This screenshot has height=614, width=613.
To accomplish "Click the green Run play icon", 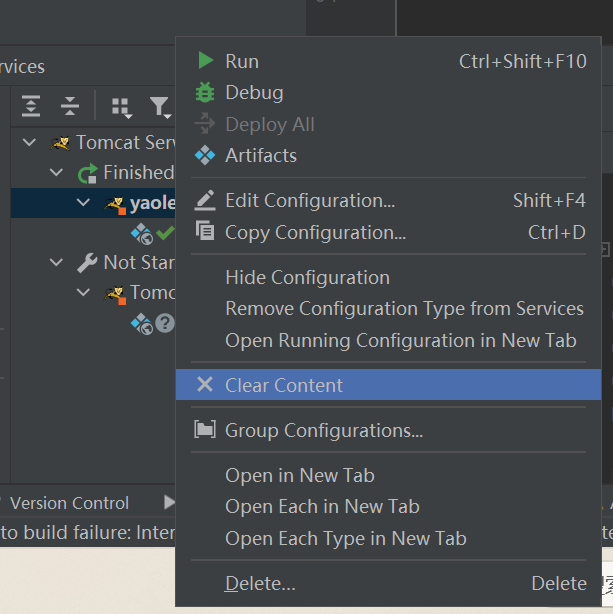I will [x=206, y=61].
